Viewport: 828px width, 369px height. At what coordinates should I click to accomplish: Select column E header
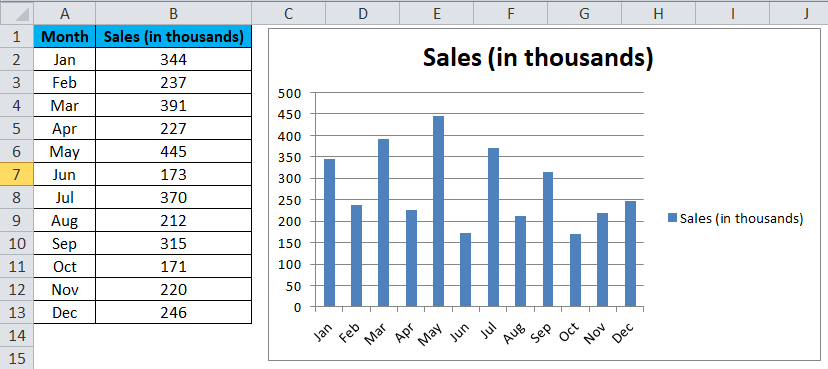pyautogui.click(x=437, y=13)
